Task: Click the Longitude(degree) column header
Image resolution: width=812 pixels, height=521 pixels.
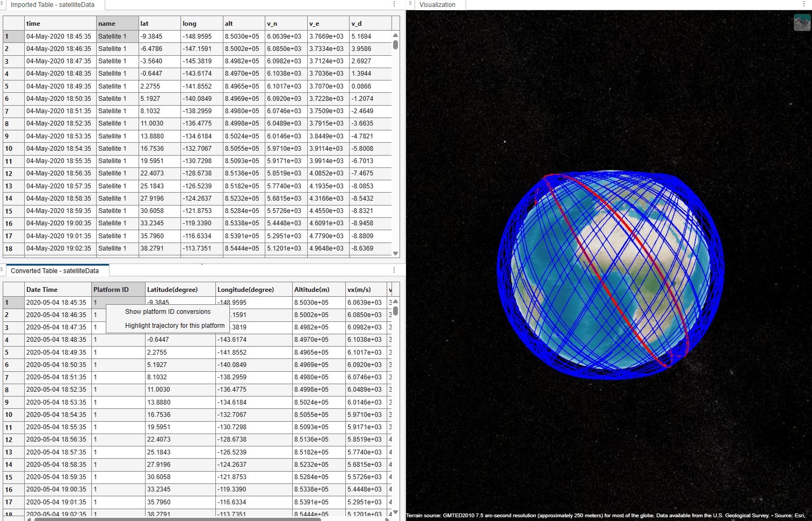Action: tap(254, 290)
